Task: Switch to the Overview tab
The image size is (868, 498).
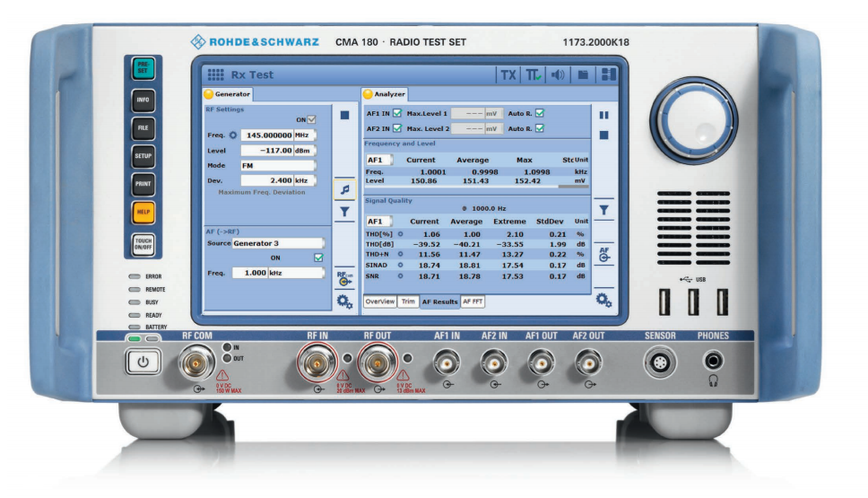Action: tap(379, 302)
